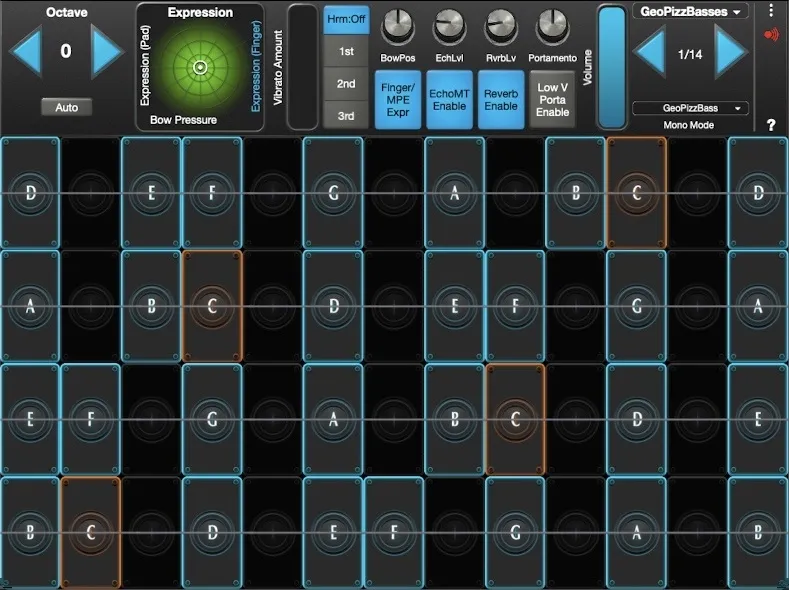Turn the BowPos knob

click(398, 26)
